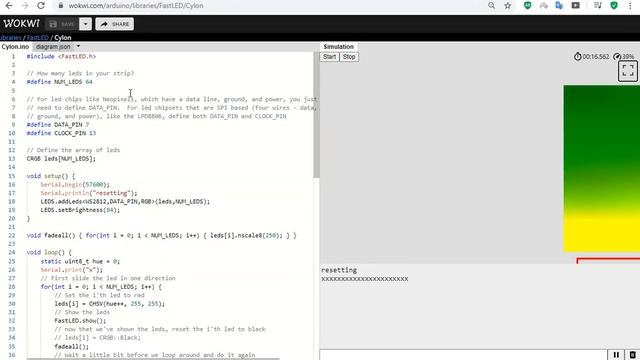The width and height of the screenshot is (640, 360).
Task: Switch to the diagram.json tab
Action: click(53, 47)
